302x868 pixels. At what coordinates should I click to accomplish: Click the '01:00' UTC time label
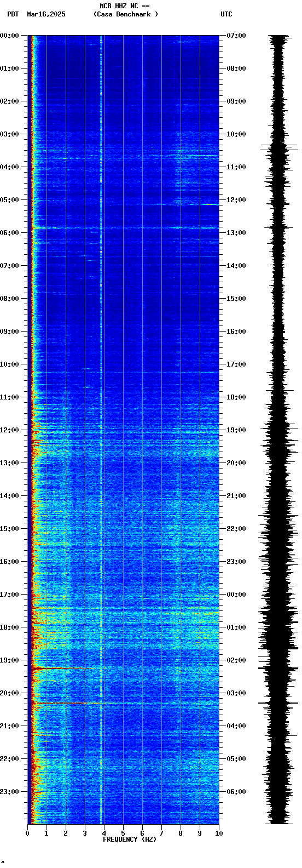click(x=236, y=627)
